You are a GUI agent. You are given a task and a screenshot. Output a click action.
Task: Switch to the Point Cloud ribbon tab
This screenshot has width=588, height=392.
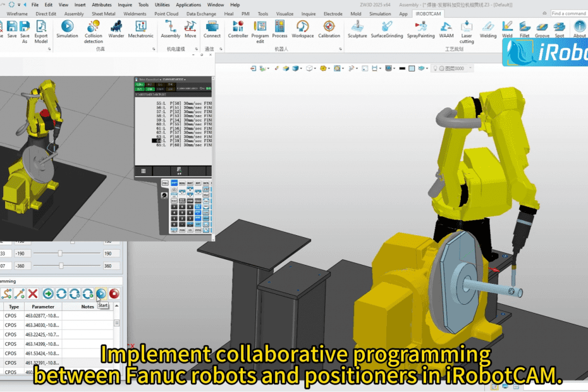(x=166, y=14)
